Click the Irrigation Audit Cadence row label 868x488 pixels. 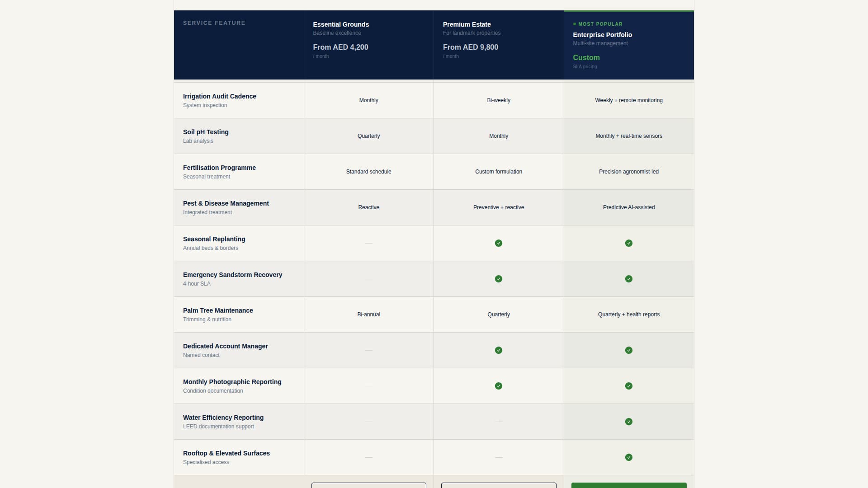220,96
